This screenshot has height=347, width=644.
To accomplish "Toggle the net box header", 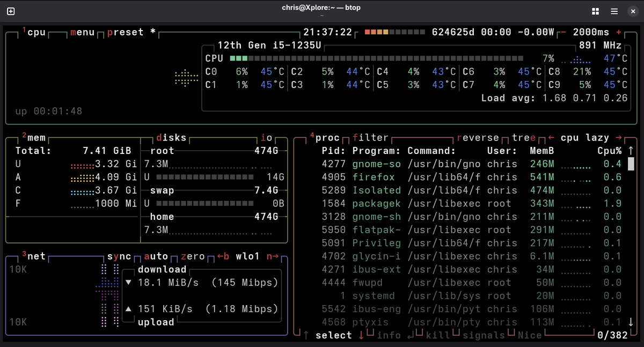I will (33, 256).
